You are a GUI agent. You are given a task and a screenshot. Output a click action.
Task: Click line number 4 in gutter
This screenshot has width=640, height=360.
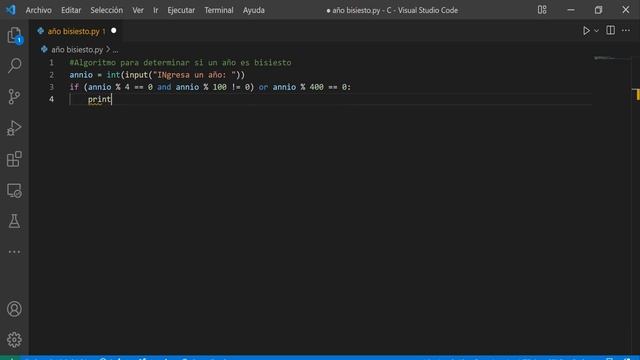[x=51, y=99]
